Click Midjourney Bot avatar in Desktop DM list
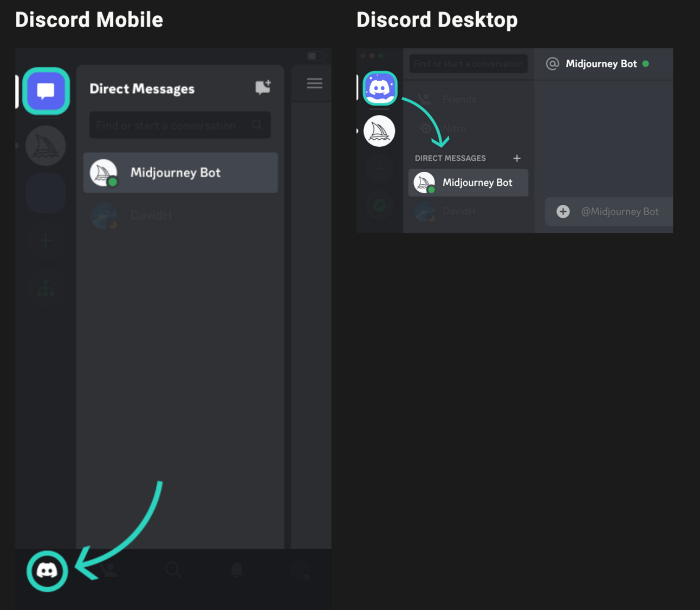The width and height of the screenshot is (700, 610). pos(424,183)
